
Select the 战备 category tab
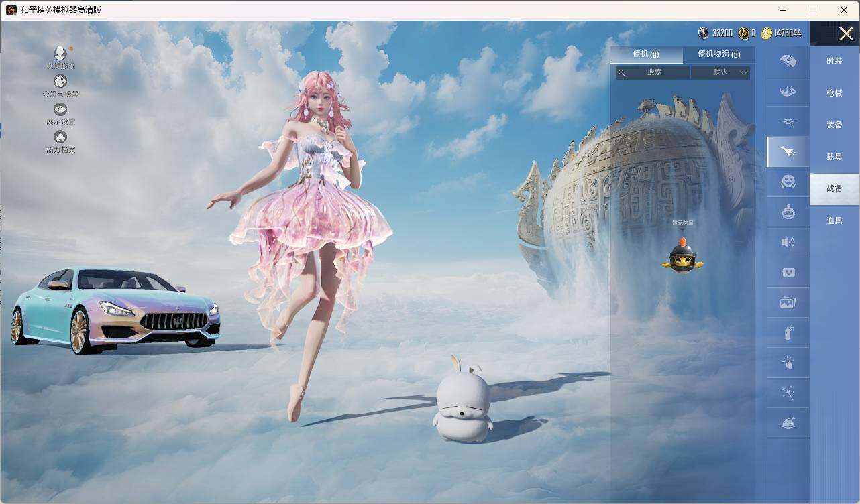[x=835, y=188]
